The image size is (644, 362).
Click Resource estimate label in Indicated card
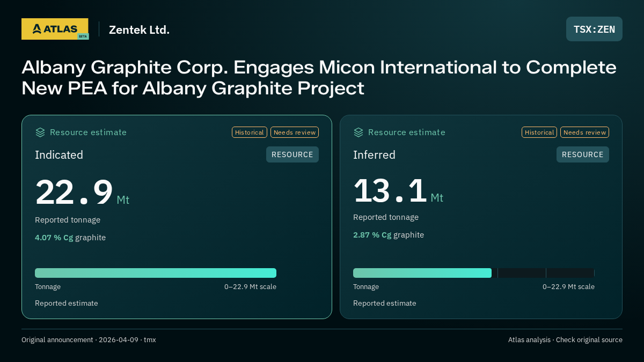point(88,132)
